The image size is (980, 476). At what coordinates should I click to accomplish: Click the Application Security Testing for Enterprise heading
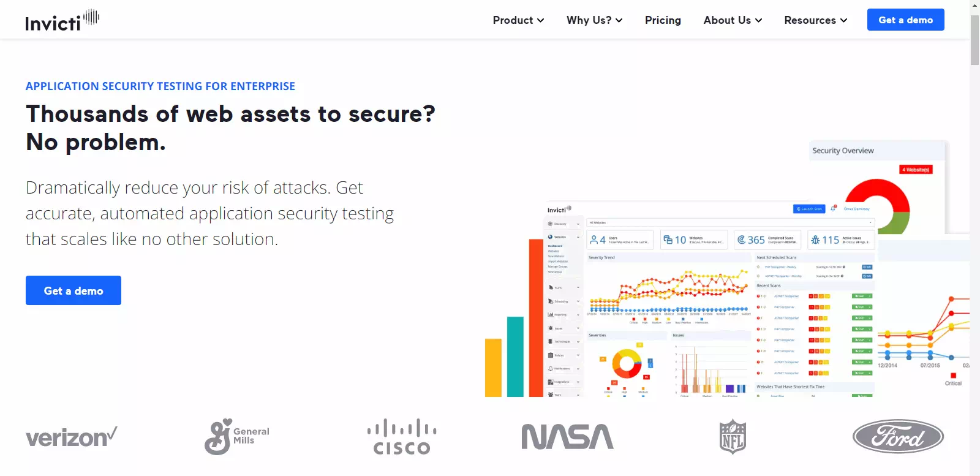pyautogui.click(x=160, y=86)
